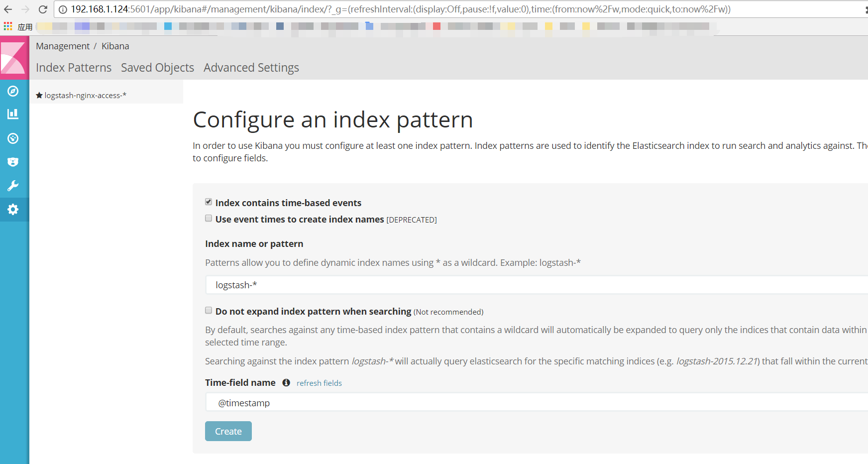Click the site info icon in the address bar
Screen dimensions: 868x464
click(63, 9)
